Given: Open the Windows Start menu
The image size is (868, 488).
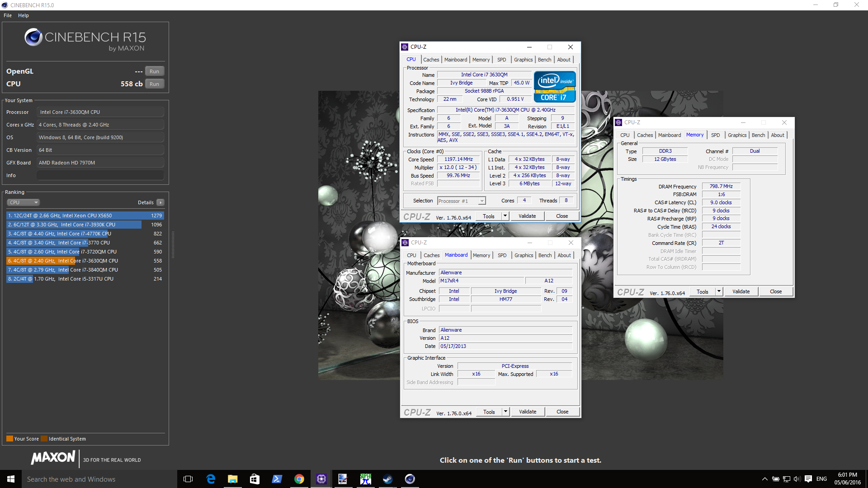Looking at the screenshot, I should coord(11,479).
